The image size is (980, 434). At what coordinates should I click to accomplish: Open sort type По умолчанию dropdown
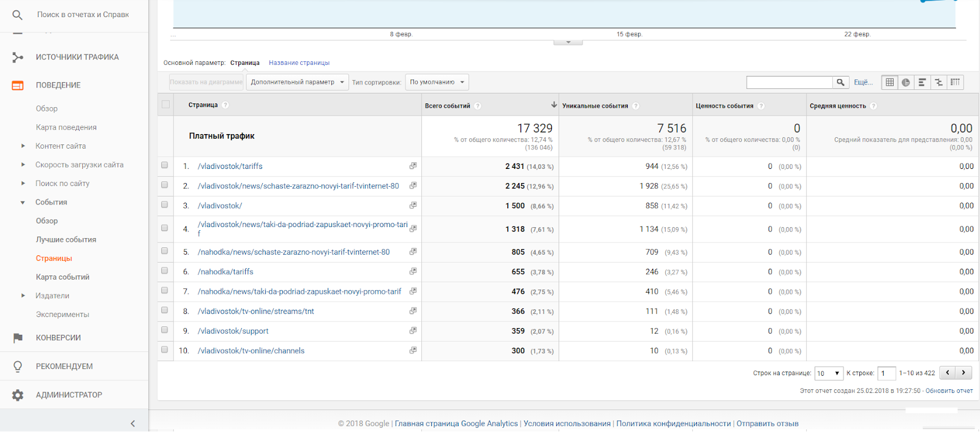[x=437, y=82]
